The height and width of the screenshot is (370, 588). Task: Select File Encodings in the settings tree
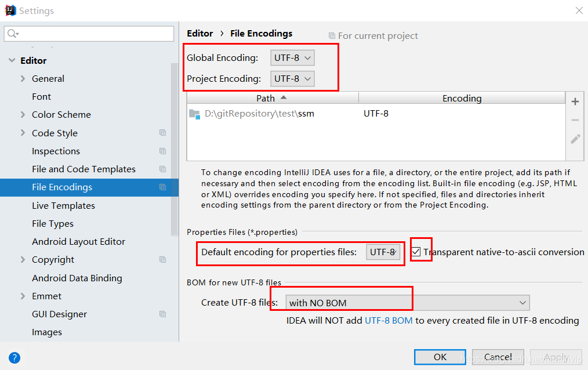coord(89,187)
